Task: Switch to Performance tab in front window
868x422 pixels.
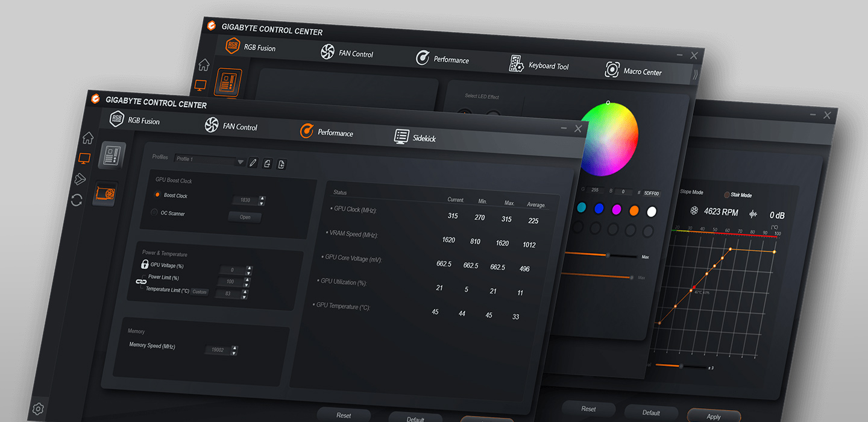Action: point(327,131)
